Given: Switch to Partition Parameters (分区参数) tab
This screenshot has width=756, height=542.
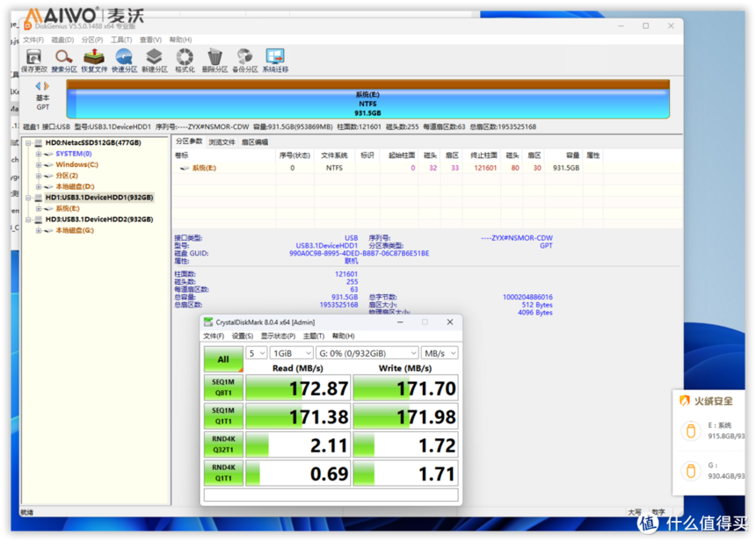Looking at the screenshot, I should 189,141.
